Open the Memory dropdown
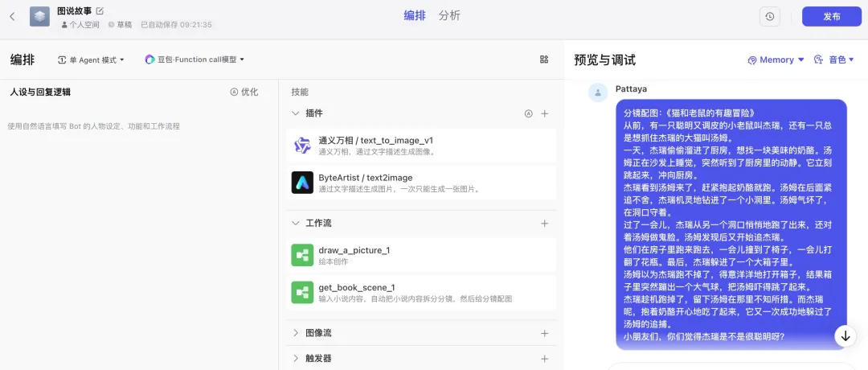The width and height of the screenshot is (868, 370). pos(776,60)
